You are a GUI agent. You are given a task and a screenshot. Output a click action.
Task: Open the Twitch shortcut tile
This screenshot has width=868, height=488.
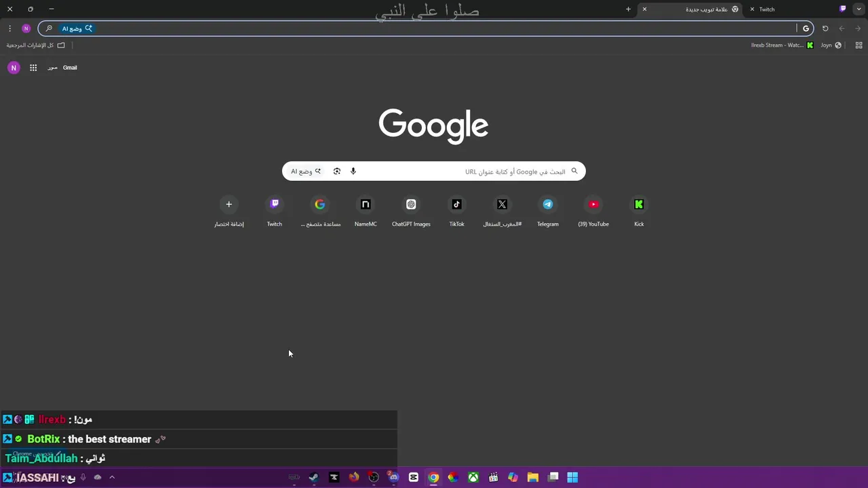[275, 211]
